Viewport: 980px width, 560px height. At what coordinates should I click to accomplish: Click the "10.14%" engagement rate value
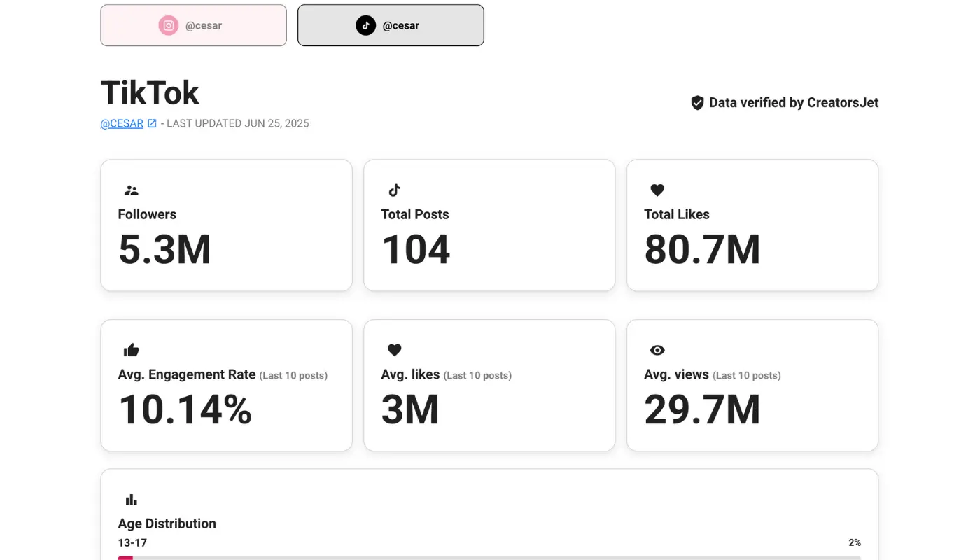click(x=185, y=409)
